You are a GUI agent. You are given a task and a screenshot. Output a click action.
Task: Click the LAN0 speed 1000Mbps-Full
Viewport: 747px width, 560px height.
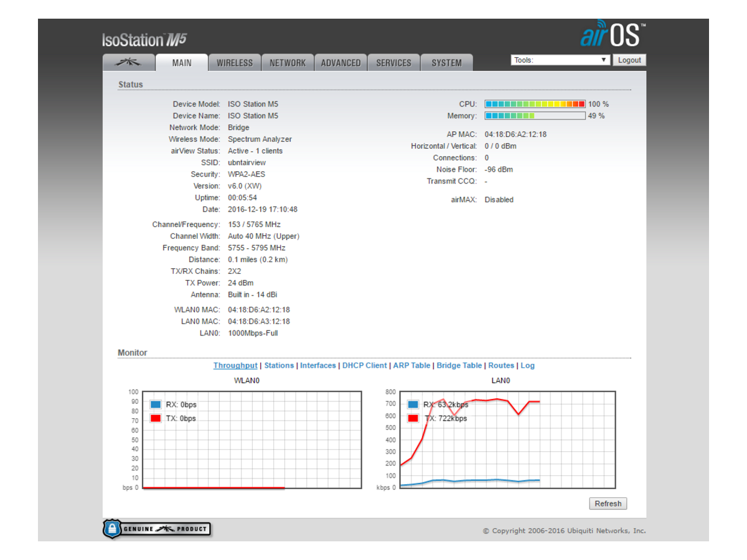[x=253, y=334]
